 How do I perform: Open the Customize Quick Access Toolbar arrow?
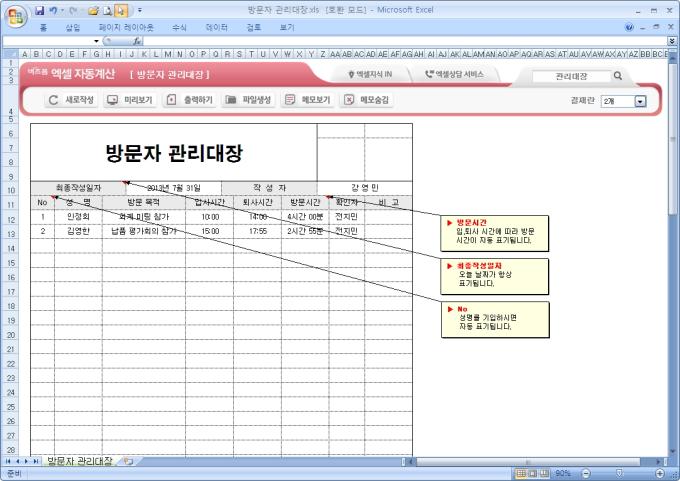(140, 10)
